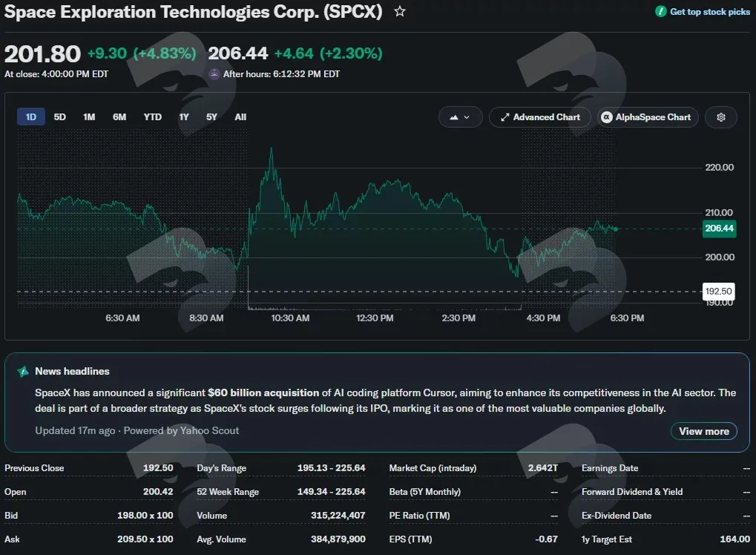This screenshot has width=756, height=555.
Task: Click the AlphaSpace Chart logo icon
Action: click(x=607, y=117)
